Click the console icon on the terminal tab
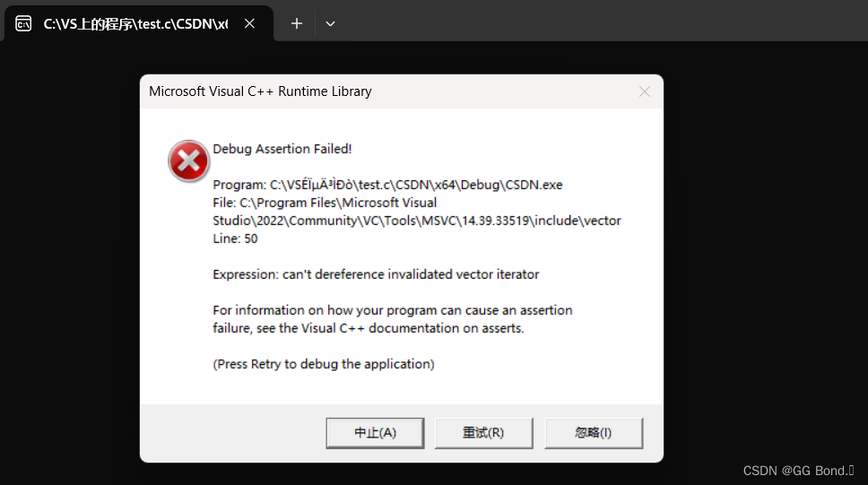 23,24
